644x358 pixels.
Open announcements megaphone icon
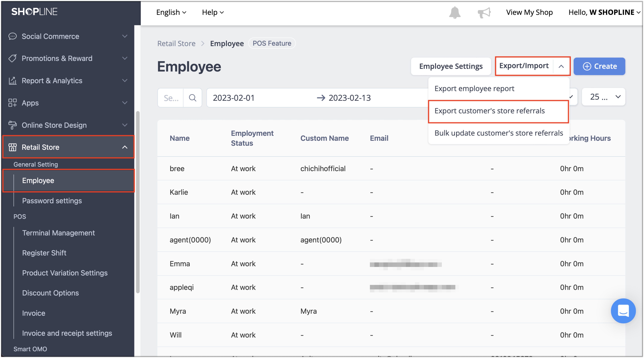click(x=484, y=12)
